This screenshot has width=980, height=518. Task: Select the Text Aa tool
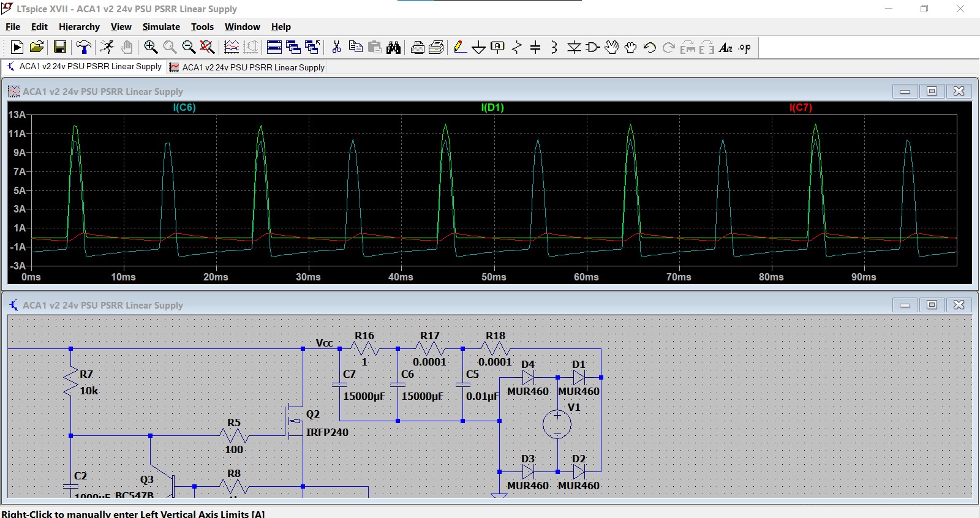point(726,47)
